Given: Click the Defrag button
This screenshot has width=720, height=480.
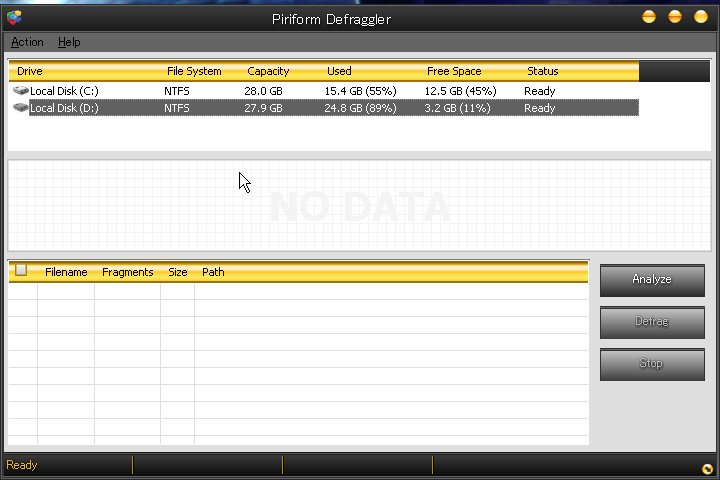Looking at the screenshot, I should point(652,322).
